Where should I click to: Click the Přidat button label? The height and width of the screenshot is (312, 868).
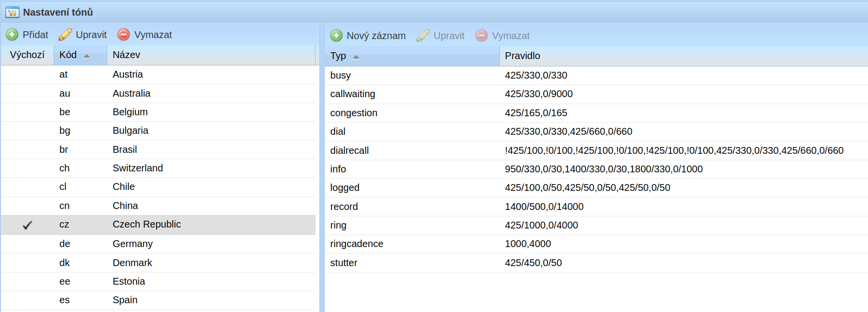point(36,35)
